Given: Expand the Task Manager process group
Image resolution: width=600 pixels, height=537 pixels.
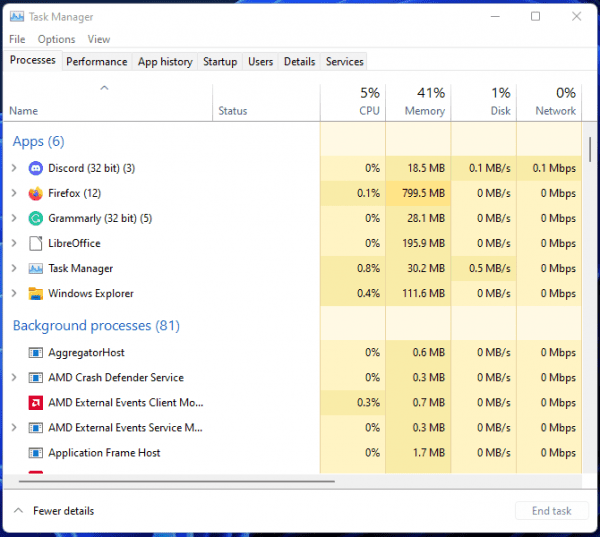Looking at the screenshot, I should tap(14, 268).
